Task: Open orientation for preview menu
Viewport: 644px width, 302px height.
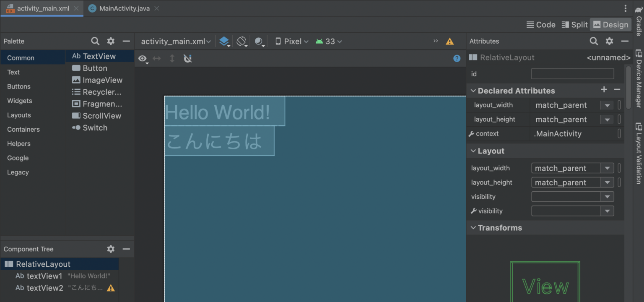Action: 241,41
